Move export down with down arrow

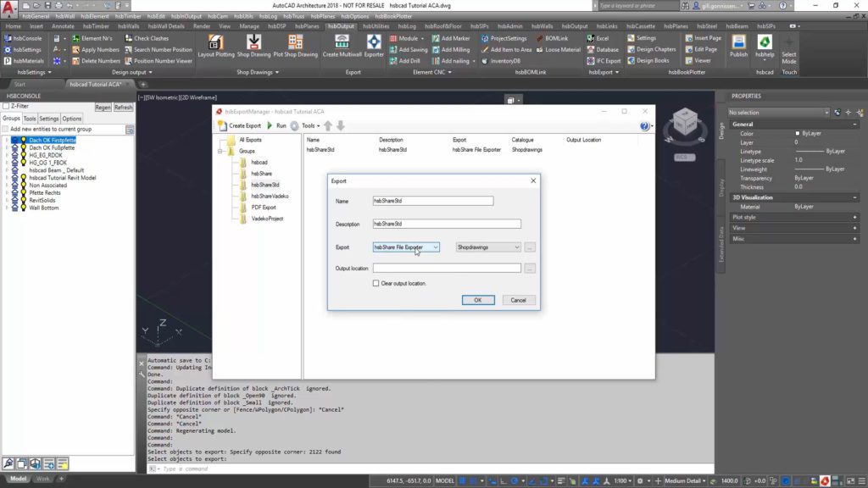tap(341, 125)
